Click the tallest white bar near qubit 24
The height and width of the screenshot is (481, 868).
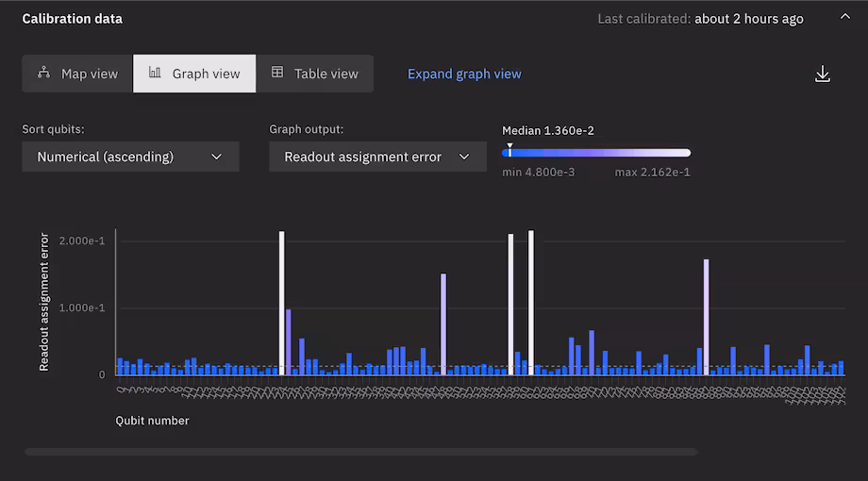point(282,303)
